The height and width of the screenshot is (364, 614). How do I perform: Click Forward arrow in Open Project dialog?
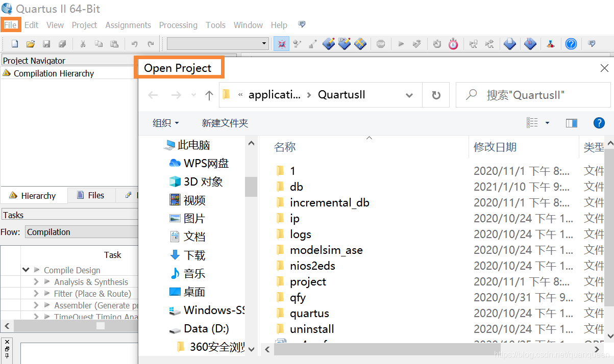pyautogui.click(x=176, y=95)
